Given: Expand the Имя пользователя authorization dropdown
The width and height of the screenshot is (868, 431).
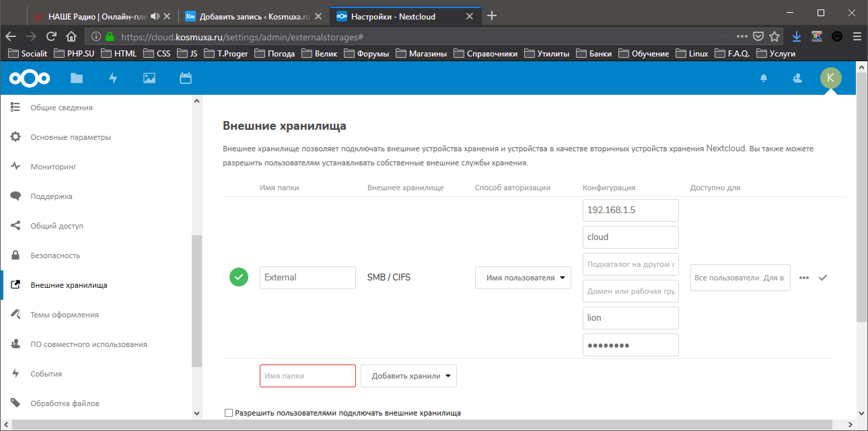Looking at the screenshot, I should pos(523,278).
